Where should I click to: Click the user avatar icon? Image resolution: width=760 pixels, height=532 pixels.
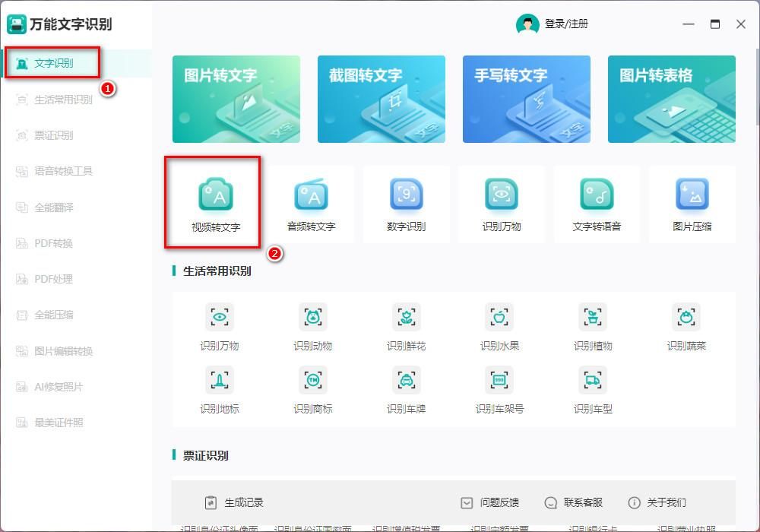point(527,24)
